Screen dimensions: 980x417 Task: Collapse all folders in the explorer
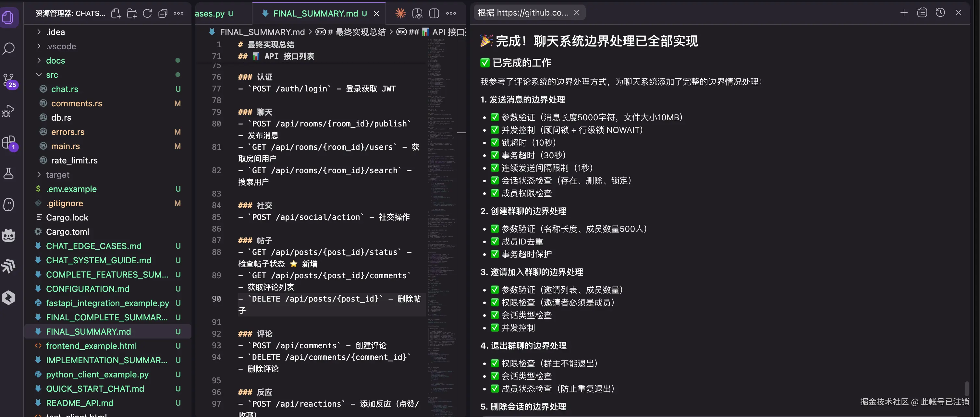163,13
